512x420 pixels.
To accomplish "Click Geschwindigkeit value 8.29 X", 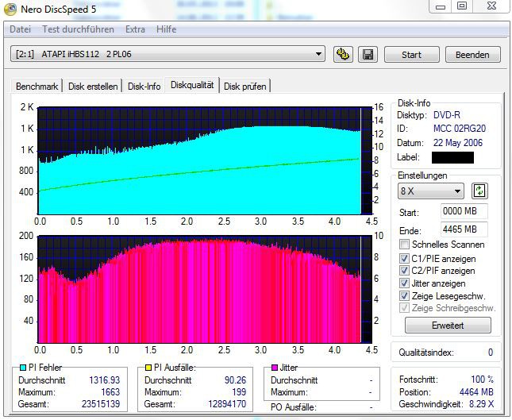I will point(482,404).
